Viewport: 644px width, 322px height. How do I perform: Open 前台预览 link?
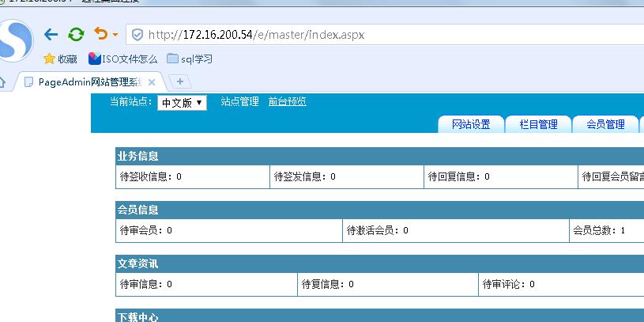coord(288,101)
